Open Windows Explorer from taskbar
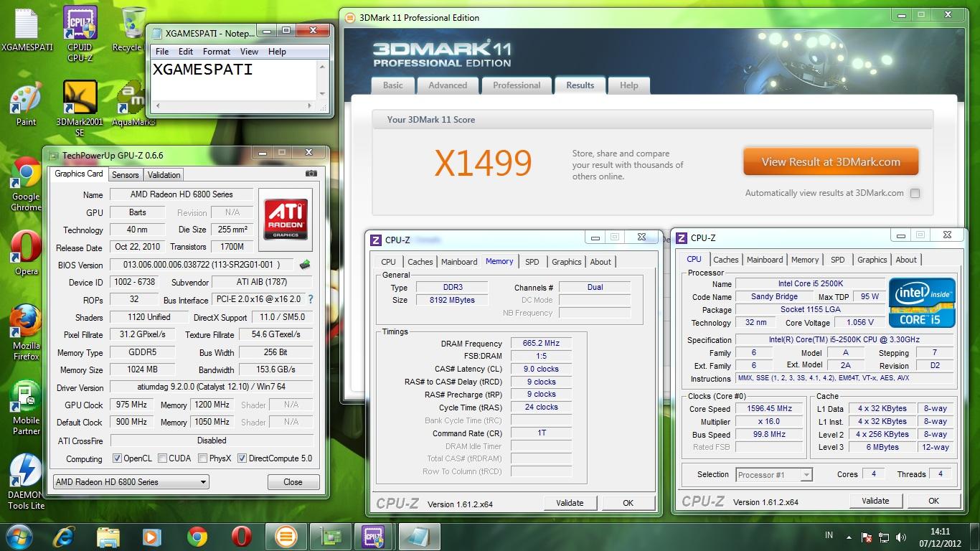The height and width of the screenshot is (551, 980). click(x=108, y=536)
